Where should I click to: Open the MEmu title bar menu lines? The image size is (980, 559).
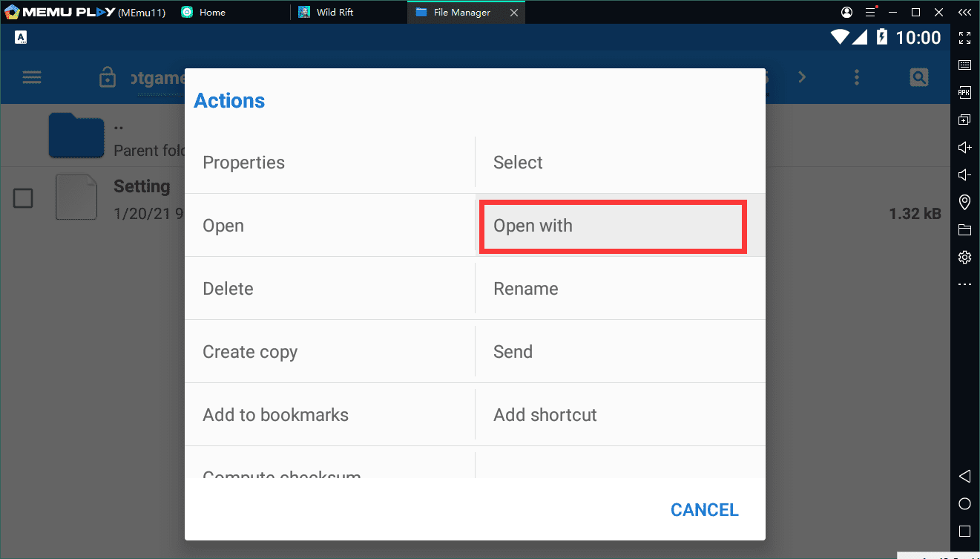pos(871,13)
